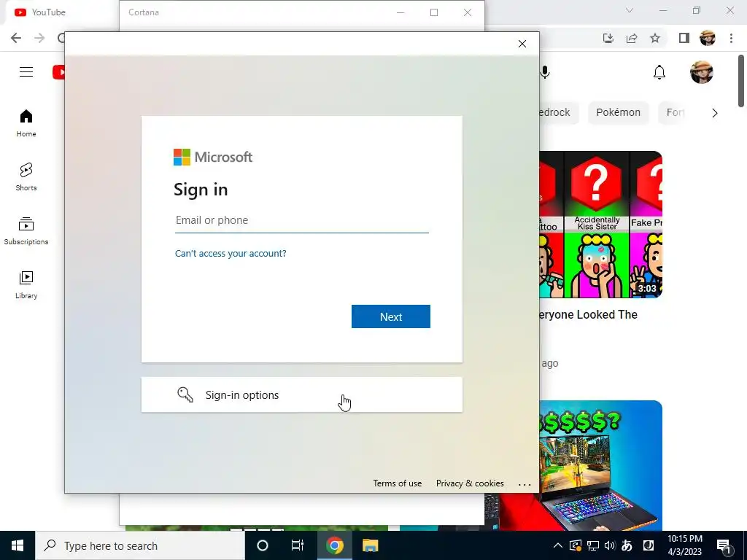The image size is (747, 560).
Task: Click Chrome forward arrow button
Action: click(x=39, y=38)
